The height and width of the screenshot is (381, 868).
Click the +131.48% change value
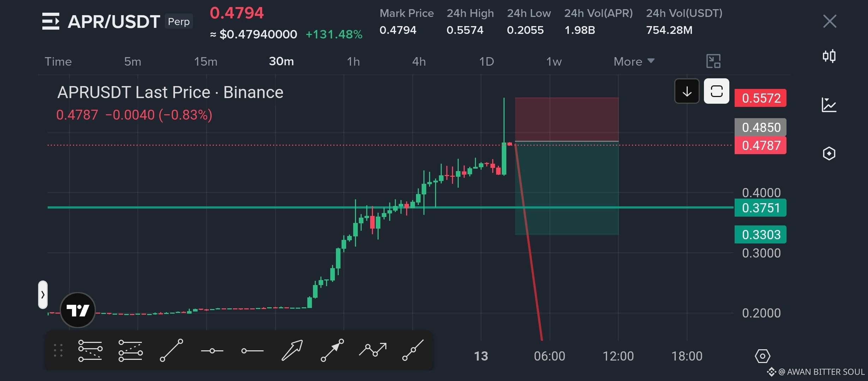[x=334, y=34]
